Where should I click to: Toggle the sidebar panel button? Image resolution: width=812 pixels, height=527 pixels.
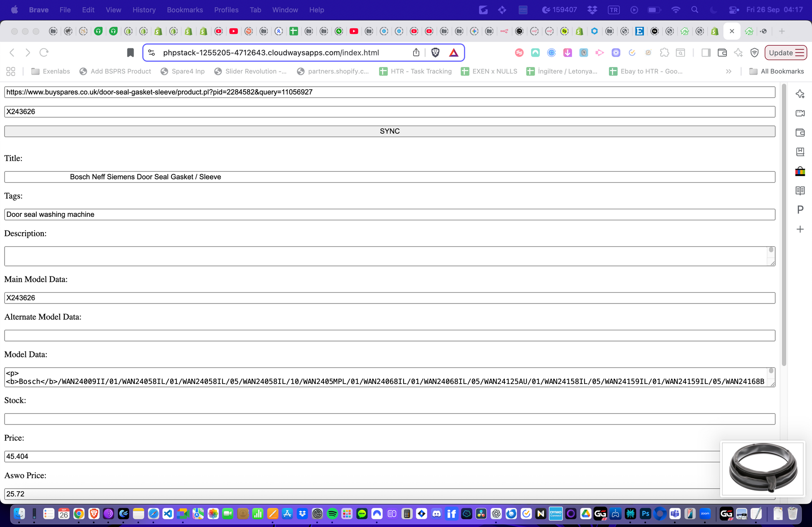pos(706,53)
